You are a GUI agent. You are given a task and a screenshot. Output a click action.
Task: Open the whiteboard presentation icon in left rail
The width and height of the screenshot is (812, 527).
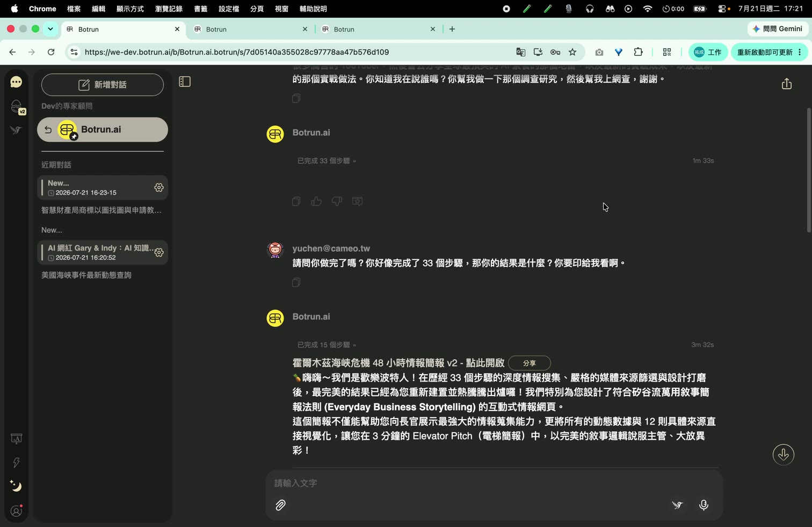click(x=16, y=439)
